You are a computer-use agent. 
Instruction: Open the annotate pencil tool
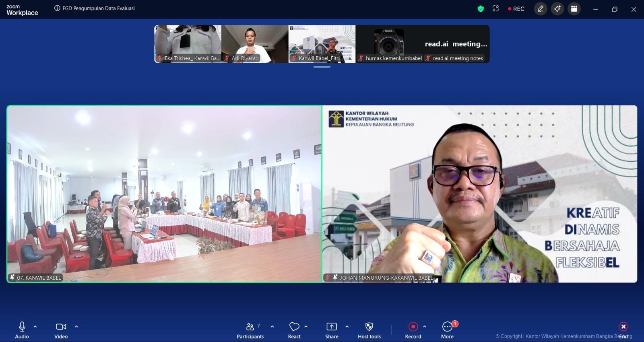tap(541, 9)
